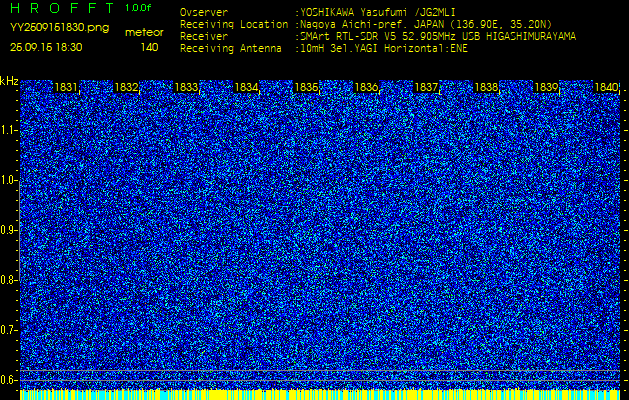This screenshot has width=629, height=400.
Task: Select the version label 1.0.0f
Action: (x=138, y=8)
